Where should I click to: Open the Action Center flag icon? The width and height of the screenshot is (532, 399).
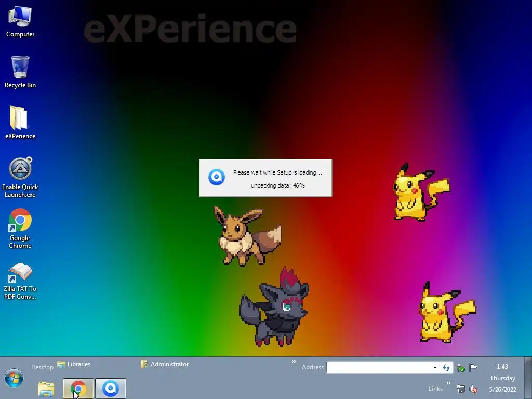473,367
